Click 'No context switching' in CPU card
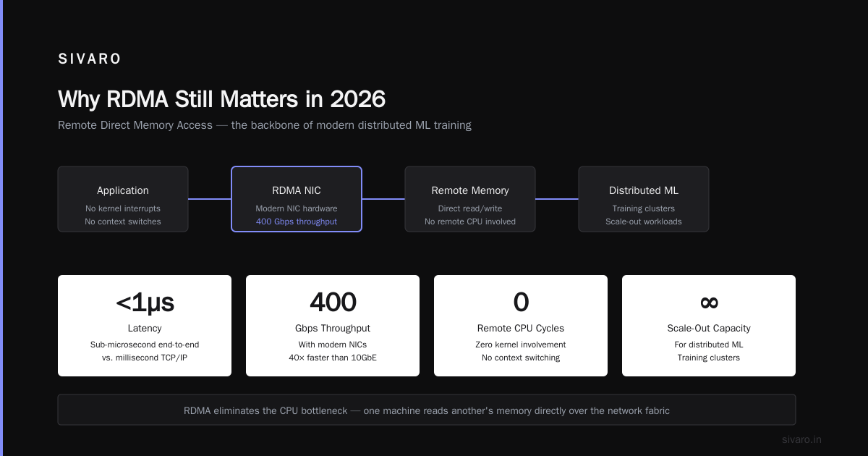 [521, 358]
